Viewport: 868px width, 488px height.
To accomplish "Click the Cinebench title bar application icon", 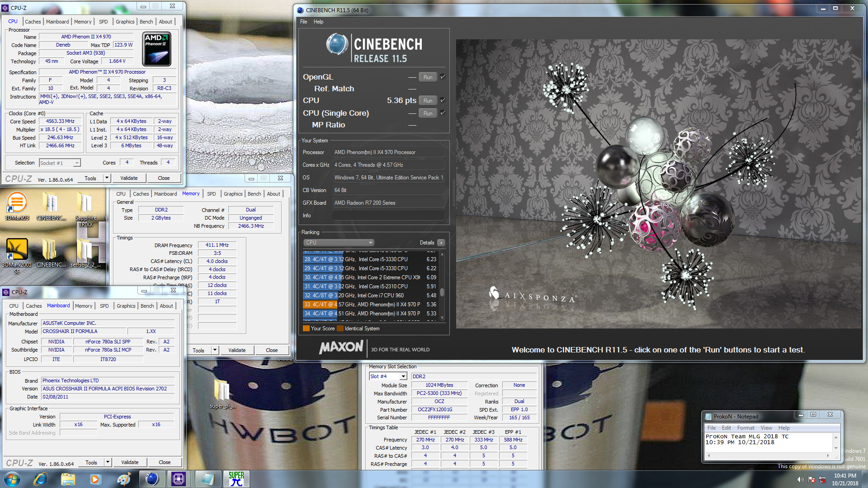I will pyautogui.click(x=300, y=10).
